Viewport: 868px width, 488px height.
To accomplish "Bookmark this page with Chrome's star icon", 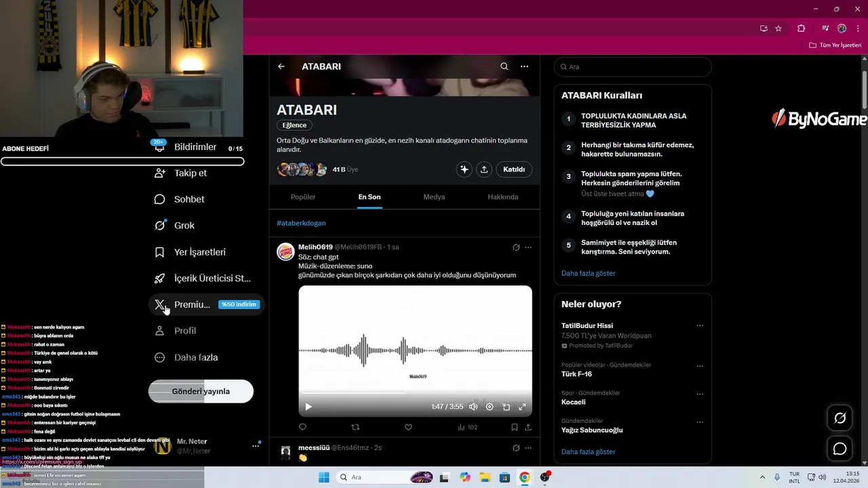I will pyautogui.click(x=778, y=28).
